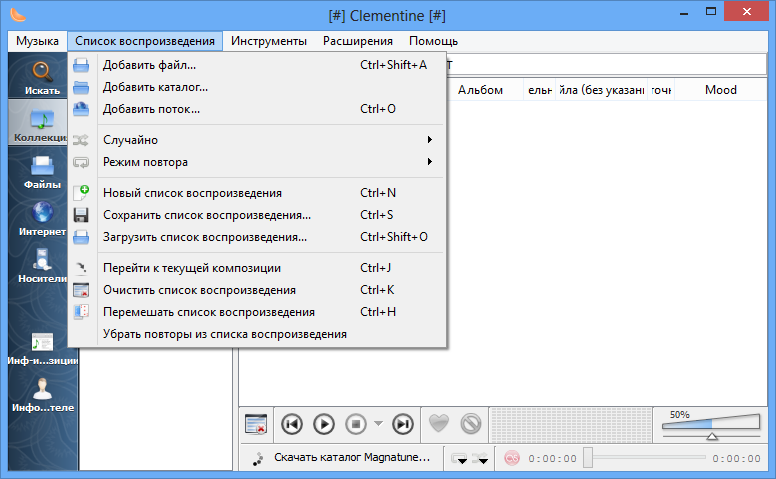Click clear playlist icon in bottom toolbar

[x=256, y=424]
